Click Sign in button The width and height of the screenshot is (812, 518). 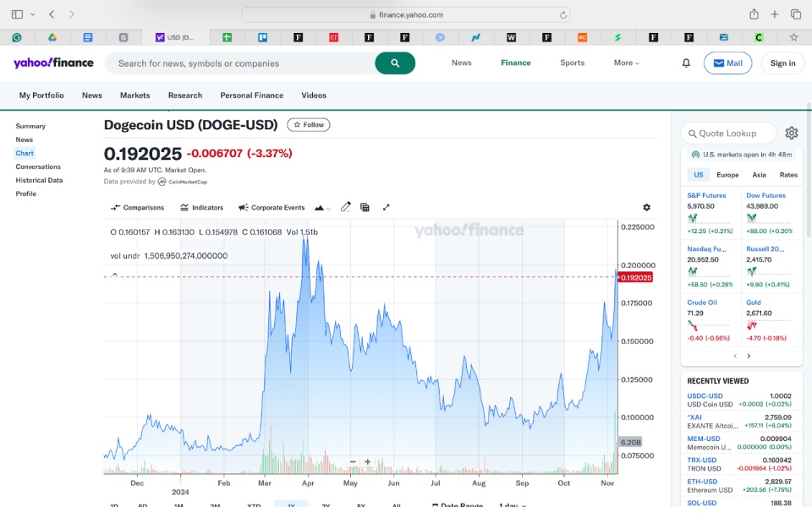pos(782,63)
